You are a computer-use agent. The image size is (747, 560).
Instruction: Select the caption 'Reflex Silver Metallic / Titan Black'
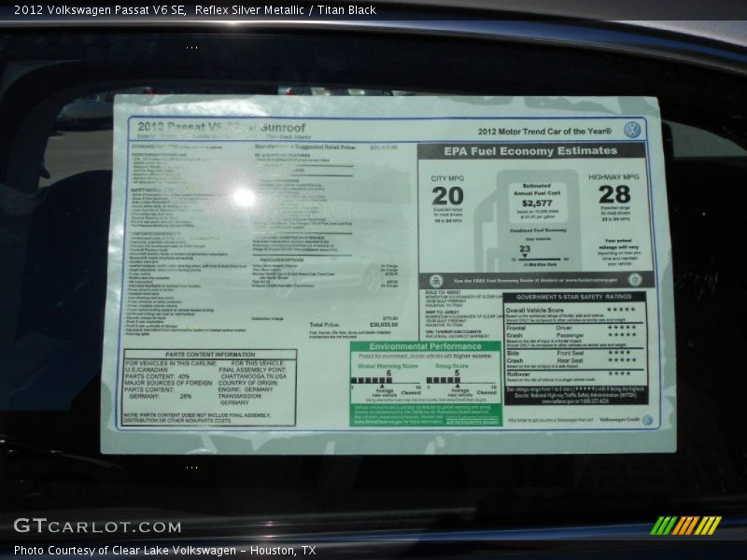(286, 10)
